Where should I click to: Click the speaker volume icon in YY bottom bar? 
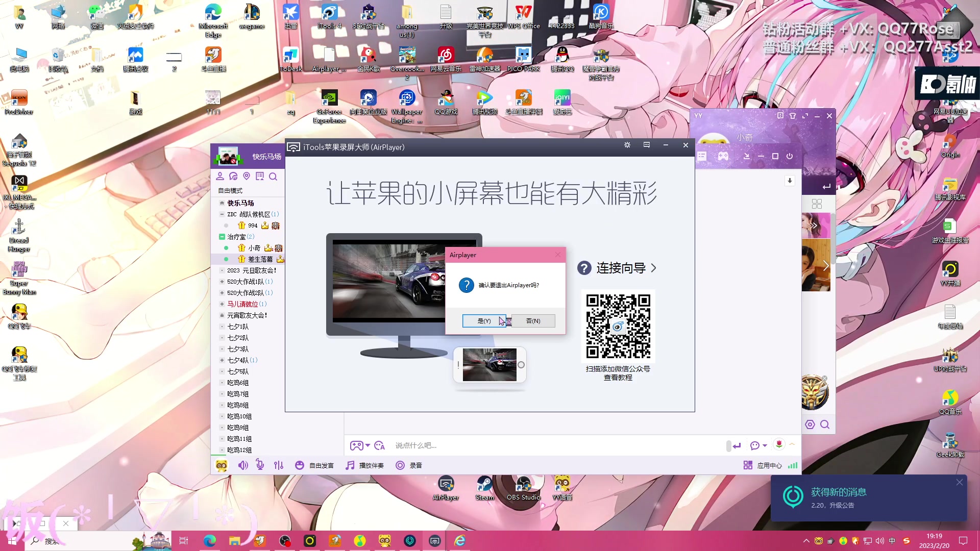coord(243,465)
